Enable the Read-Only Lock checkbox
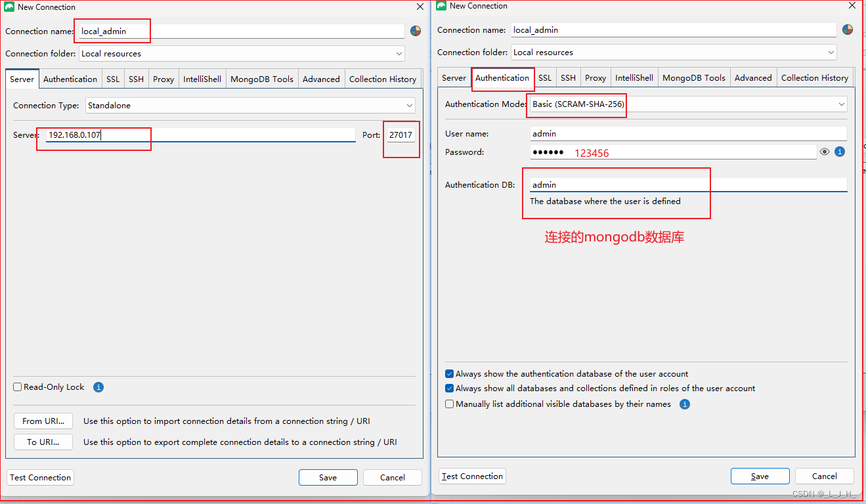866x504 pixels. point(18,387)
